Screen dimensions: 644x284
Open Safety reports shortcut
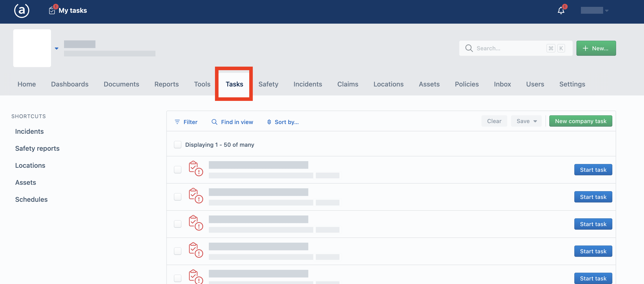pos(37,148)
